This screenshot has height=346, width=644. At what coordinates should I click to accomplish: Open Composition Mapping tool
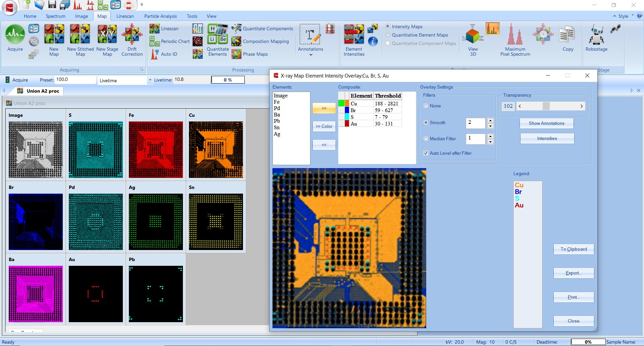click(x=260, y=42)
